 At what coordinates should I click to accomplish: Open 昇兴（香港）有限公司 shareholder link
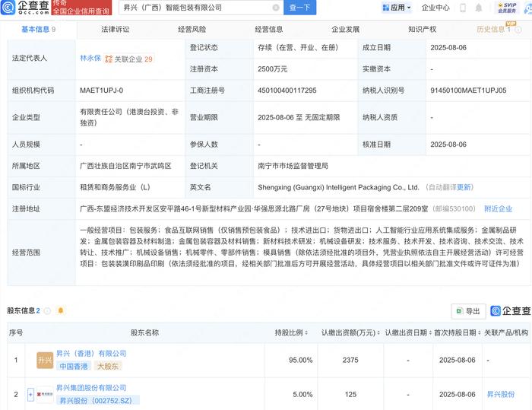click(x=91, y=354)
